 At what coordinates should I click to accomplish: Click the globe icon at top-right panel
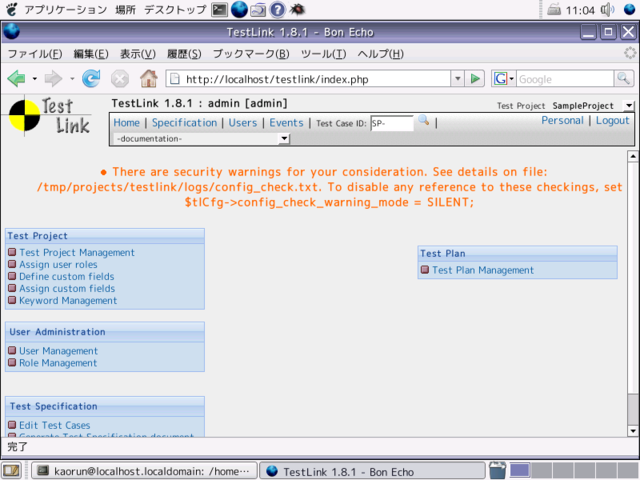(630, 9)
